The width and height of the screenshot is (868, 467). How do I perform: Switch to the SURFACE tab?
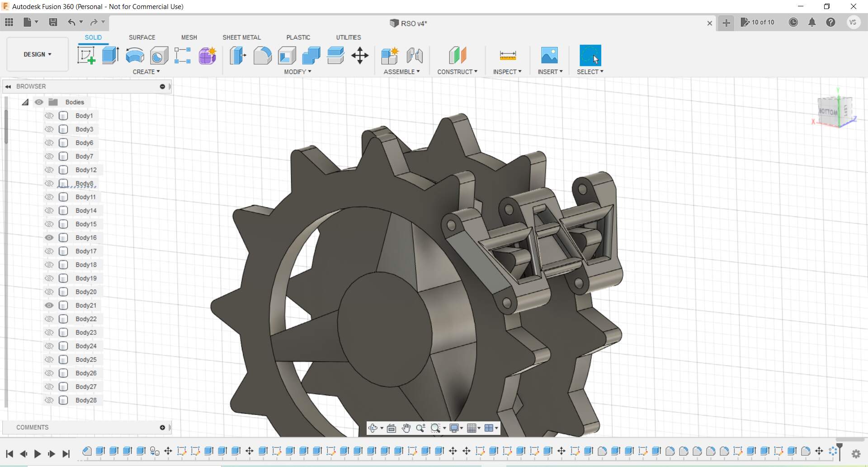pyautogui.click(x=142, y=37)
